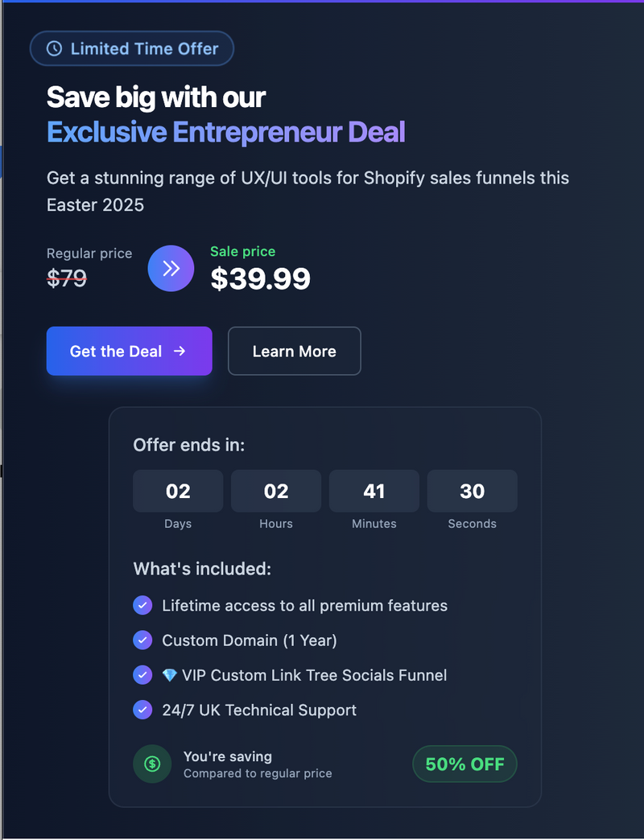The height and width of the screenshot is (840, 644).
Task: Click the arrow icon on Get the Deal
Action: (x=180, y=351)
